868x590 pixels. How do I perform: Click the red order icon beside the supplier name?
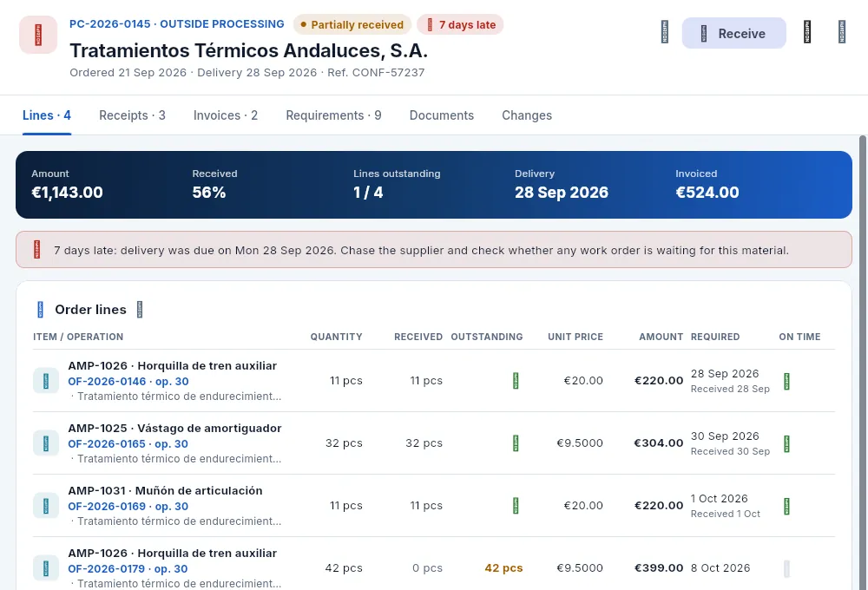[38, 35]
